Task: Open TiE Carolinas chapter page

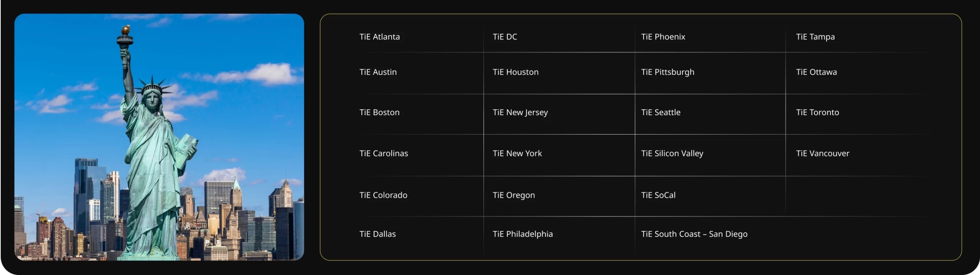Action: pyautogui.click(x=384, y=153)
